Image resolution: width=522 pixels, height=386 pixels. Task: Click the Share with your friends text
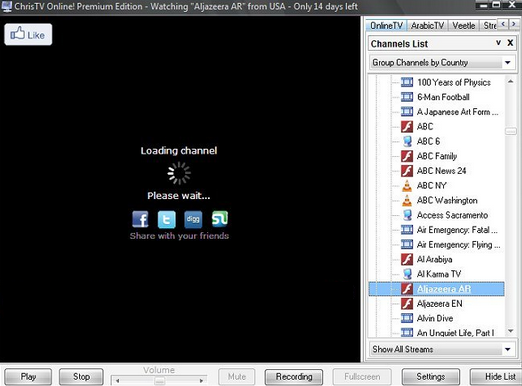tap(179, 236)
